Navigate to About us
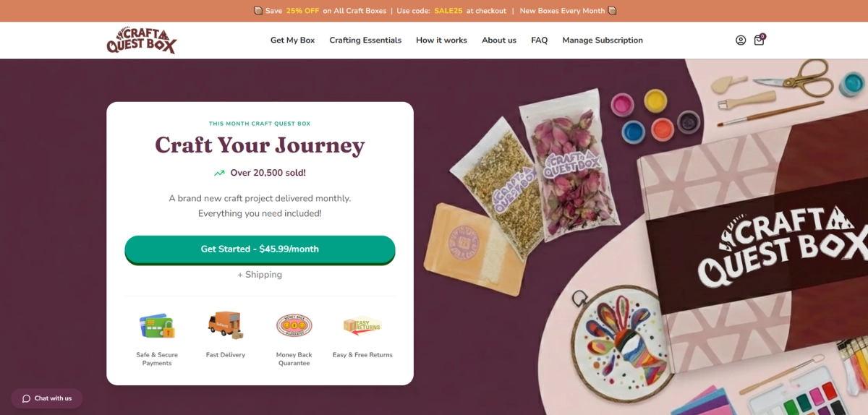Image resolution: width=868 pixels, height=415 pixels. (x=499, y=40)
